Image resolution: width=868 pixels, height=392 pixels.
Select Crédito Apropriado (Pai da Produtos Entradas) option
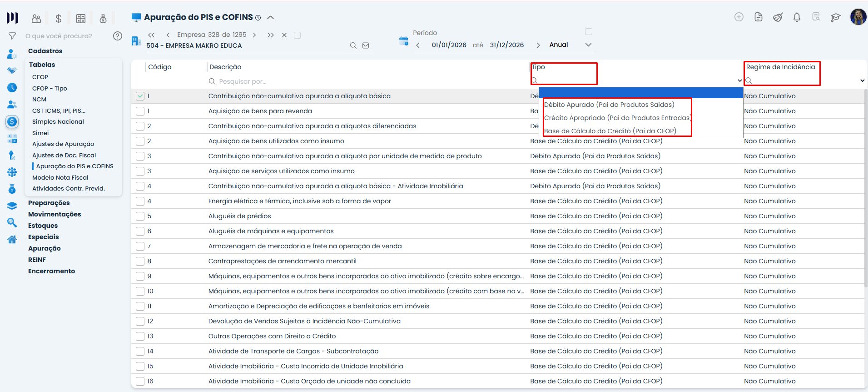[617, 118]
